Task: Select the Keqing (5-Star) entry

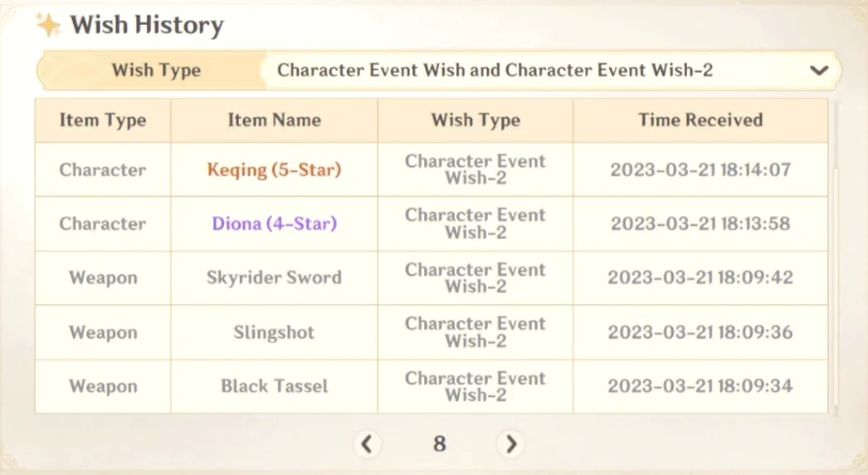Action: [274, 169]
